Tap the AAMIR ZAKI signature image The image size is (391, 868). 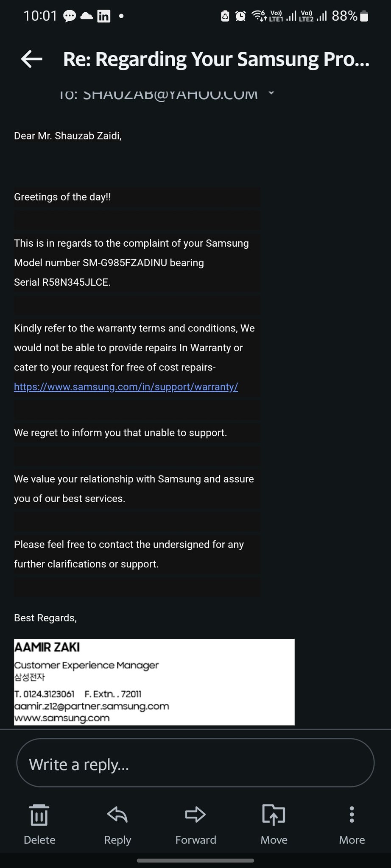154,682
